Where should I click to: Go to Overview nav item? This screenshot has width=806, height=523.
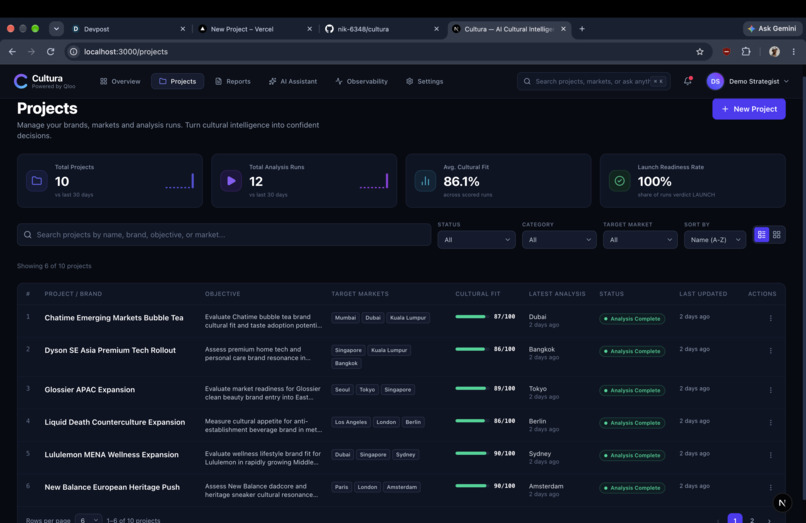pos(120,81)
